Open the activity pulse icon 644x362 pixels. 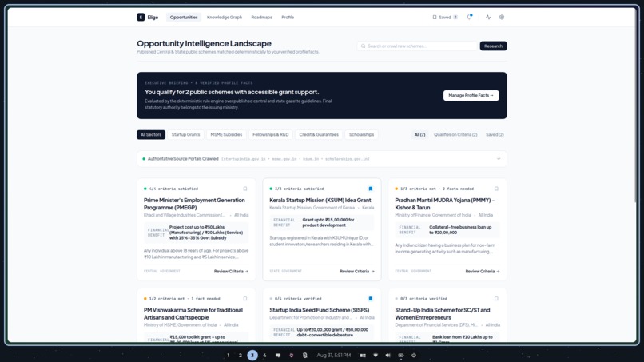488,18
